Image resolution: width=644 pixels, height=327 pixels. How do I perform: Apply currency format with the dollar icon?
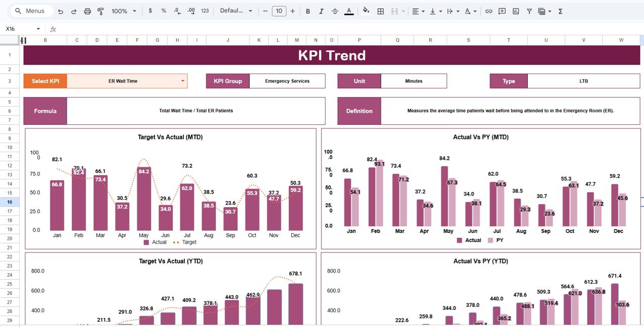[x=151, y=11]
